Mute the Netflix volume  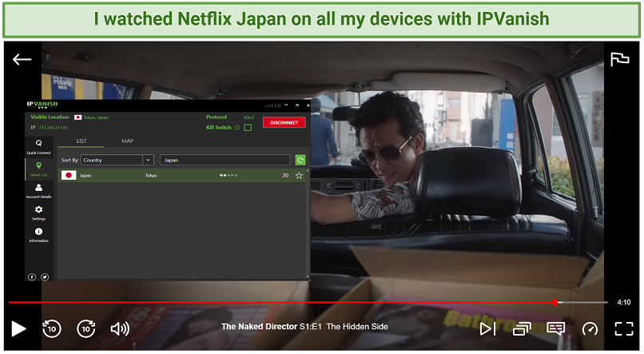(120, 328)
